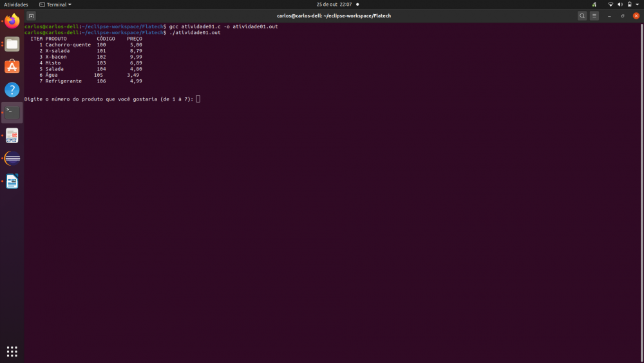Image resolution: width=644 pixels, height=363 pixels.
Task: Select the Terminal icon in the dock
Action: pyautogui.click(x=12, y=112)
